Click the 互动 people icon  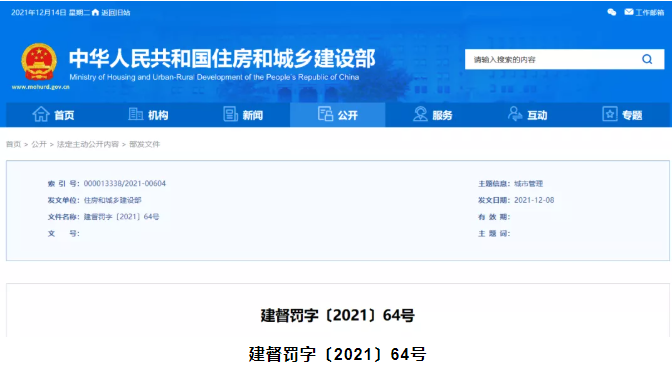point(515,114)
